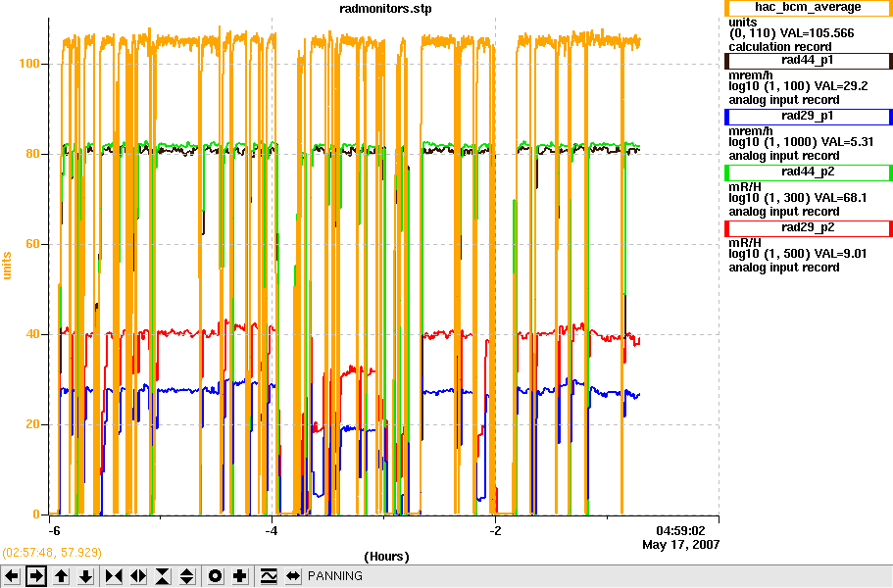Viewport: 893px width, 588px height.
Task: Click the waveform auto-scroll toolbar icon
Action: (268, 576)
